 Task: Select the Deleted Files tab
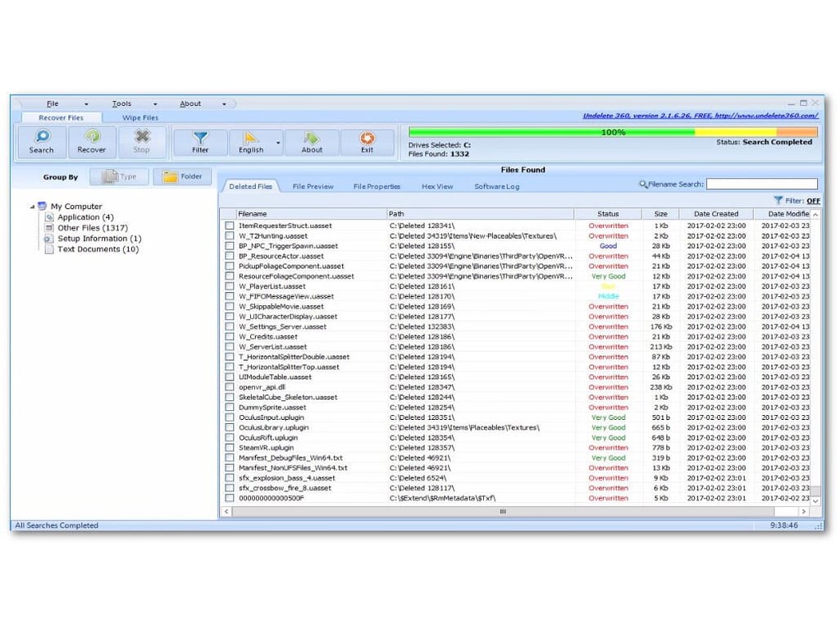[x=251, y=186]
